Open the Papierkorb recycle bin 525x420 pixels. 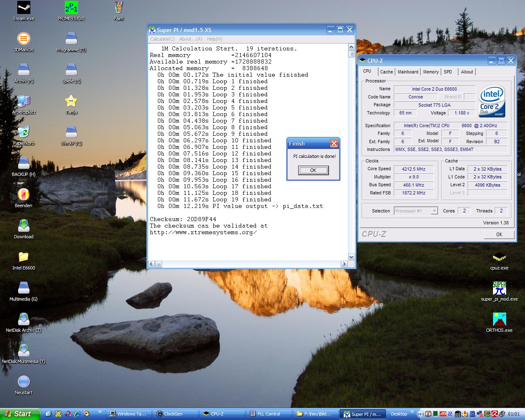[24, 136]
